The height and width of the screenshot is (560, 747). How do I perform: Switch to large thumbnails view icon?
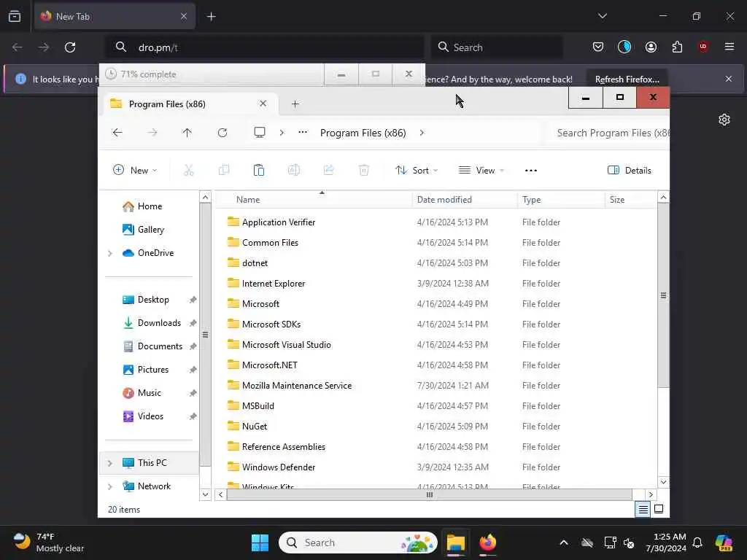(x=659, y=509)
